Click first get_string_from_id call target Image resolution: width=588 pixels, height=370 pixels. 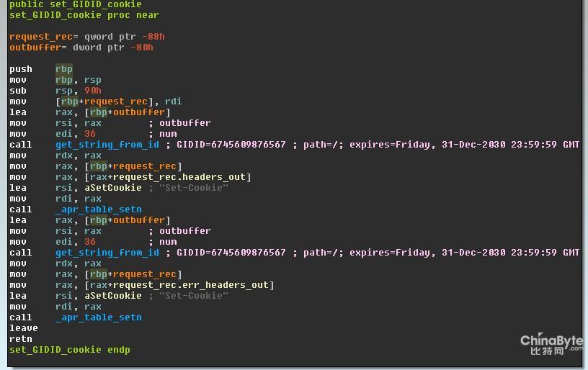tap(107, 145)
